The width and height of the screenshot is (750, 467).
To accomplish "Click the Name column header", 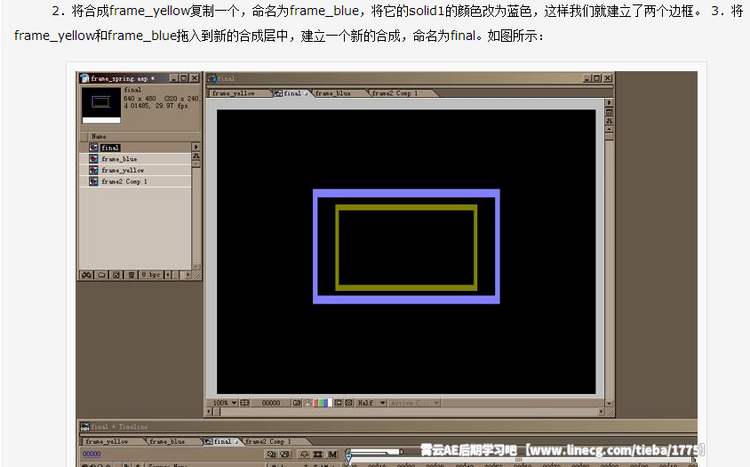I will [x=140, y=136].
